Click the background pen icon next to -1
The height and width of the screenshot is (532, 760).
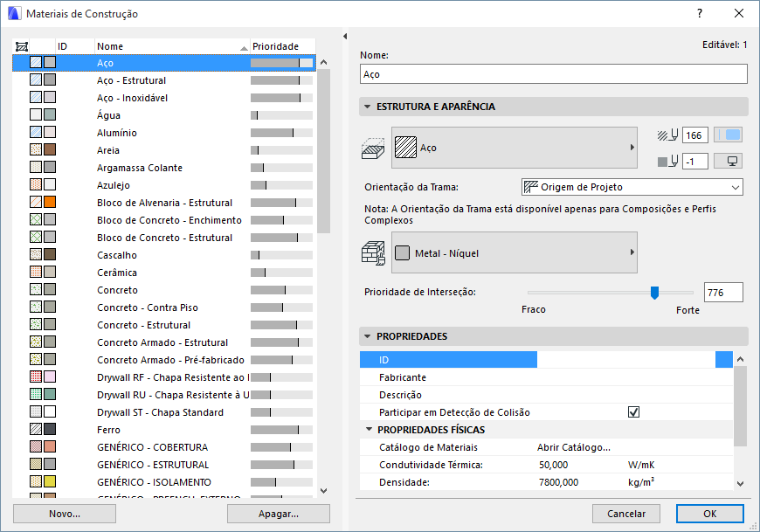(x=668, y=162)
